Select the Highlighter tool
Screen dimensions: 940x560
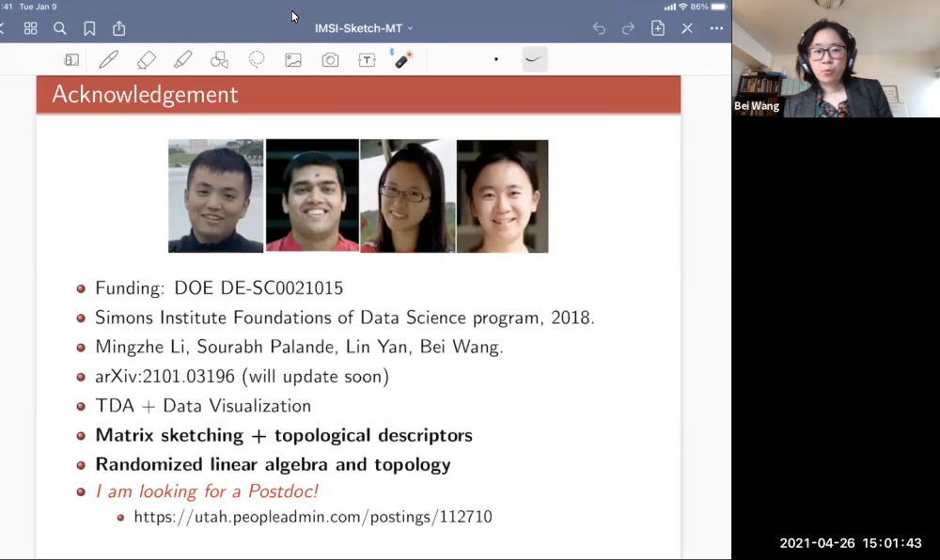click(x=183, y=60)
